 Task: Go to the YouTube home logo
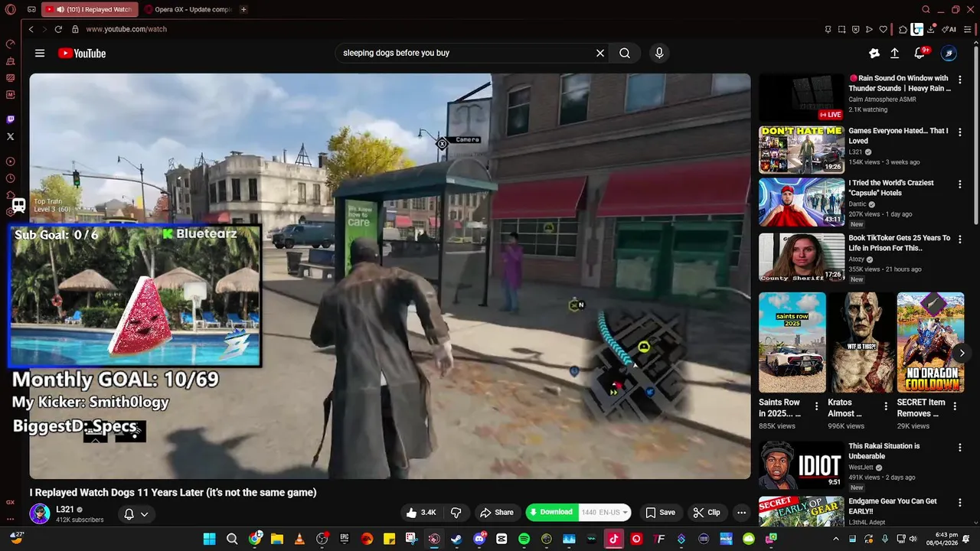click(x=82, y=53)
